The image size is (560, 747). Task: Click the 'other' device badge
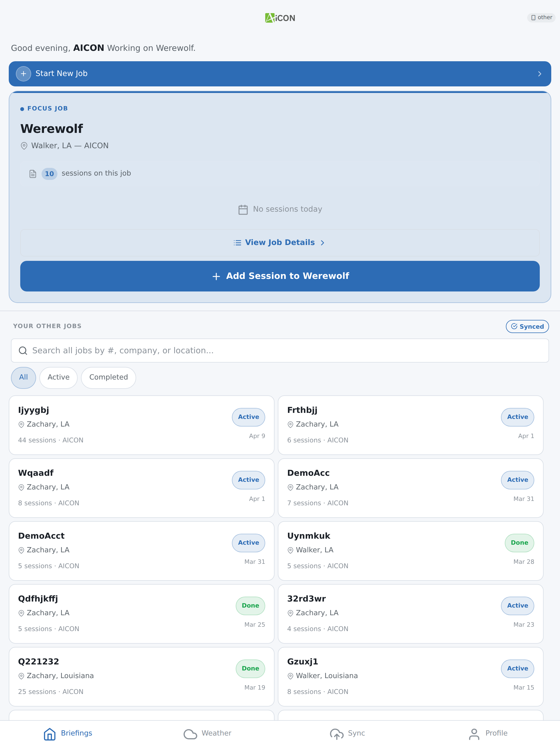click(x=541, y=17)
